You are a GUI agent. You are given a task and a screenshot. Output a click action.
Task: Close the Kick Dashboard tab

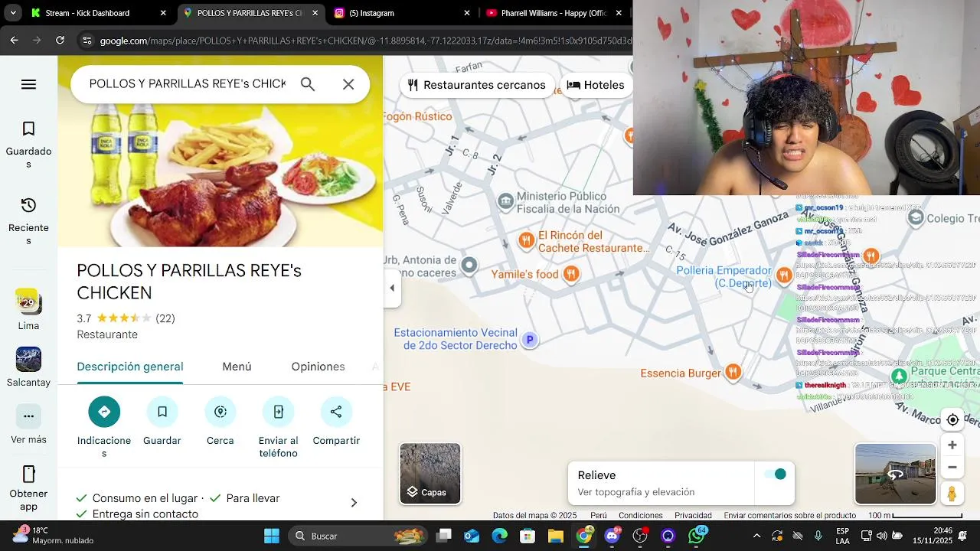(x=163, y=13)
